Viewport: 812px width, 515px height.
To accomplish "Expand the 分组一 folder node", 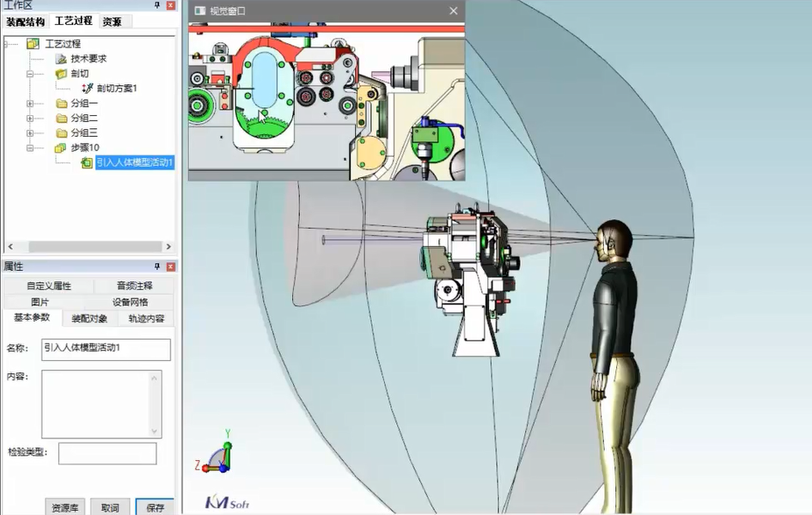I will [30, 103].
